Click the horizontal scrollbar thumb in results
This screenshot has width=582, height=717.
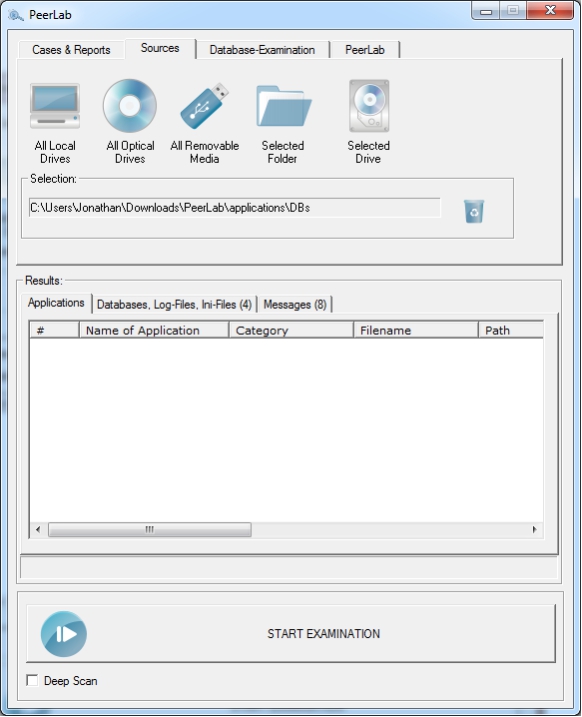click(150, 530)
